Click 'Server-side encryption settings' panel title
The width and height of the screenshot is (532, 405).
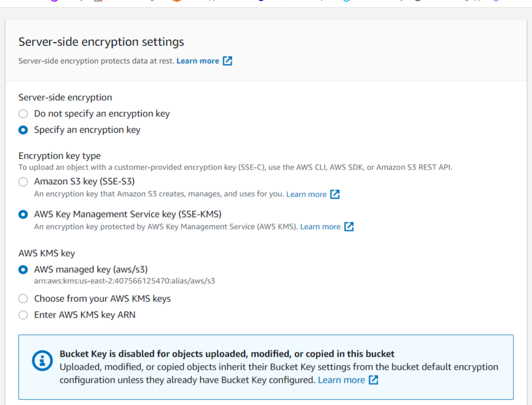[101, 42]
